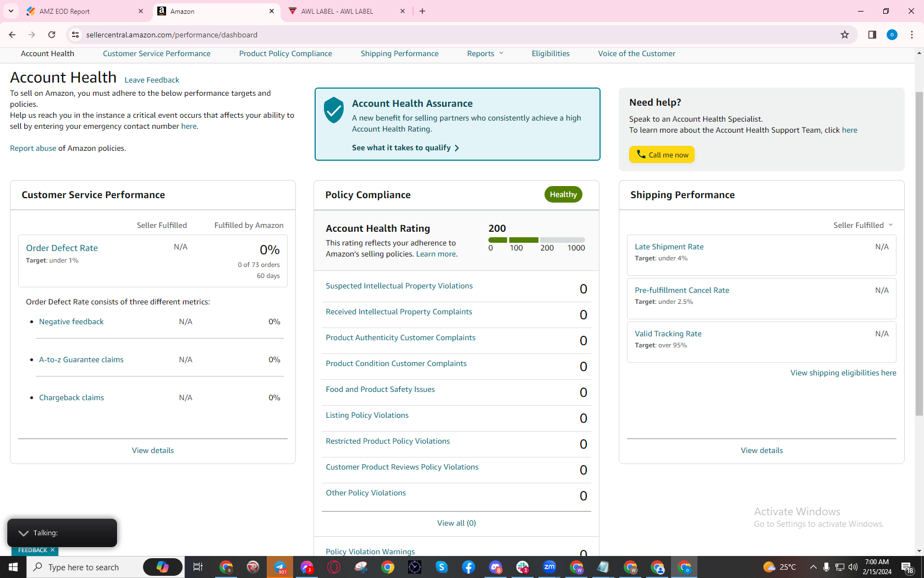Open the browser side panel
Screen dimensions: 924x578
coord(872,35)
